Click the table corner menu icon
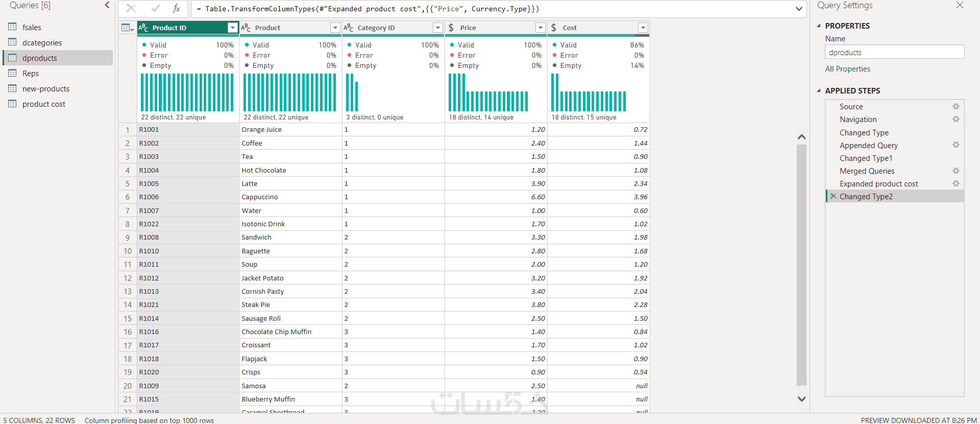Viewport: 980px width, 424px height. [127, 28]
